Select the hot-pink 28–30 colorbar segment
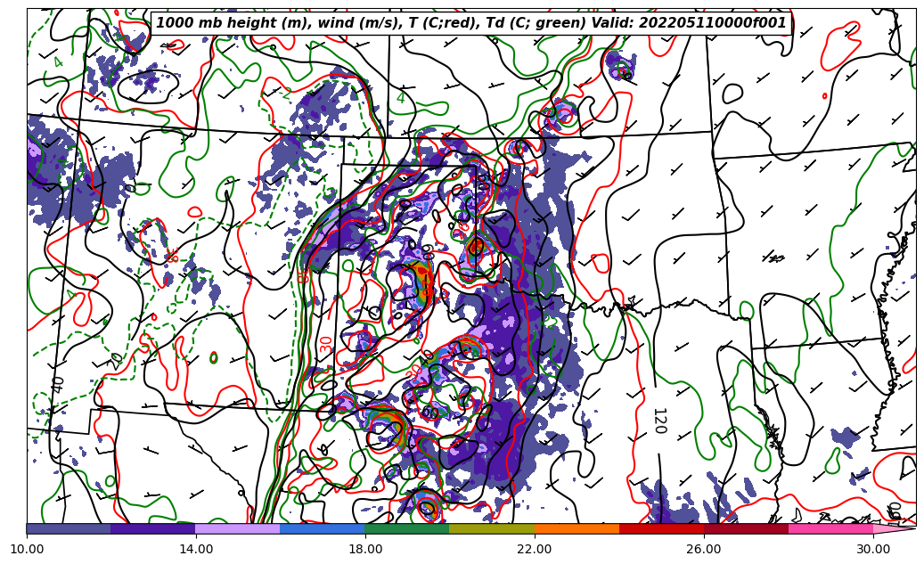Image resolution: width=924 pixels, height=564 pixels. coord(831,528)
